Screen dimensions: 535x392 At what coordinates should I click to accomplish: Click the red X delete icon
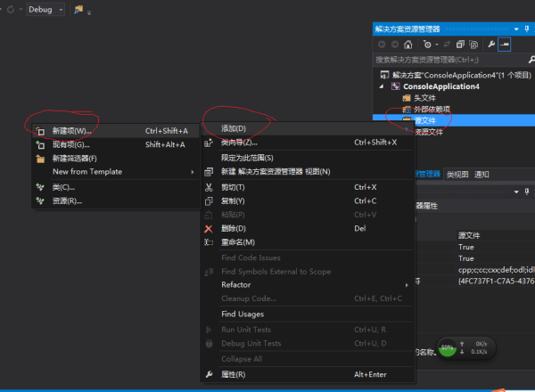pos(209,229)
